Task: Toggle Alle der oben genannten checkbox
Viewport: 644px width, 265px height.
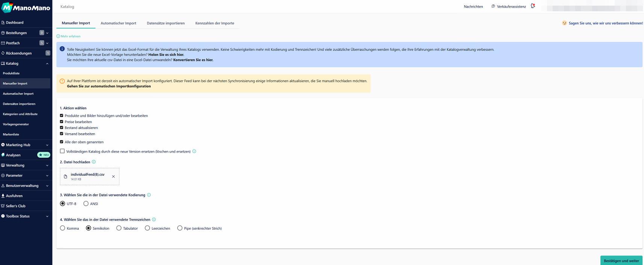Action: 62,142
